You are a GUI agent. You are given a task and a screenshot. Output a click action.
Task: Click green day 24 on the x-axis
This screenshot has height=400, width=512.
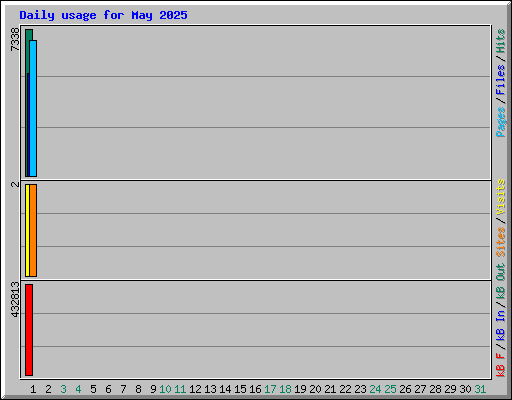375,389
